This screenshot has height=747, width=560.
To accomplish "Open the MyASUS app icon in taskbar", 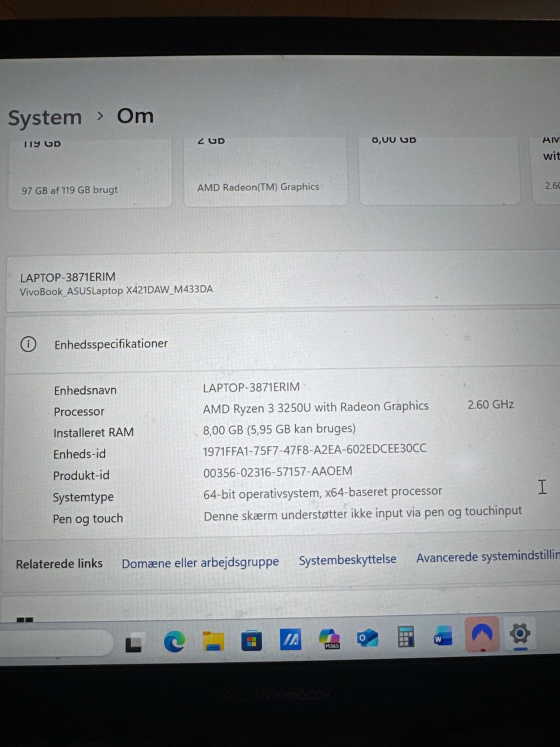I will pyautogui.click(x=290, y=640).
